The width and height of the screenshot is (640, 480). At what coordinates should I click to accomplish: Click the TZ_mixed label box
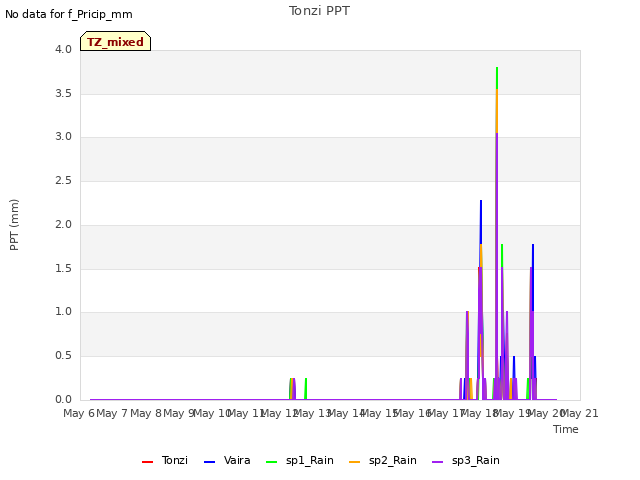[x=116, y=41]
